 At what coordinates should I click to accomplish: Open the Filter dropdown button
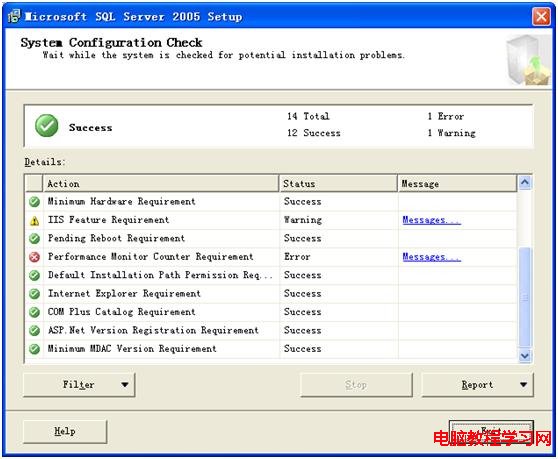(x=79, y=385)
